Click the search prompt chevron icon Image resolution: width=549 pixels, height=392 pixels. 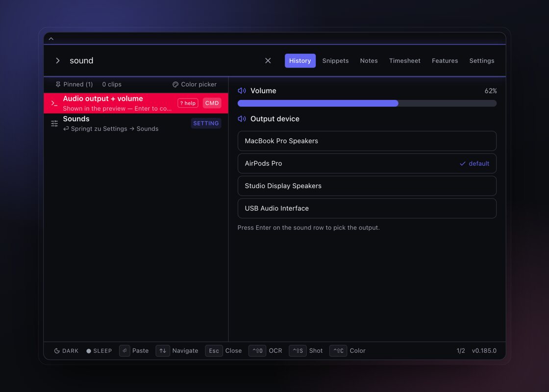pos(58,61)
